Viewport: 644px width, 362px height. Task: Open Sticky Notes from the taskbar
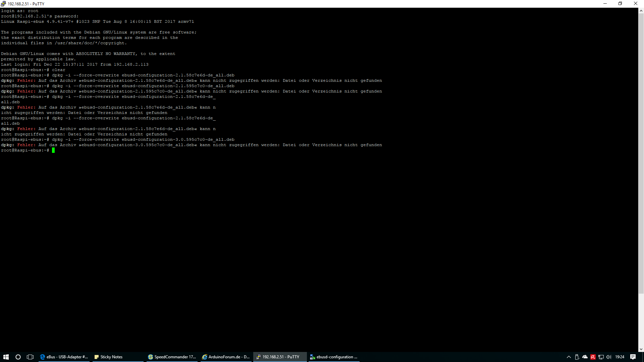pos(118,357)
